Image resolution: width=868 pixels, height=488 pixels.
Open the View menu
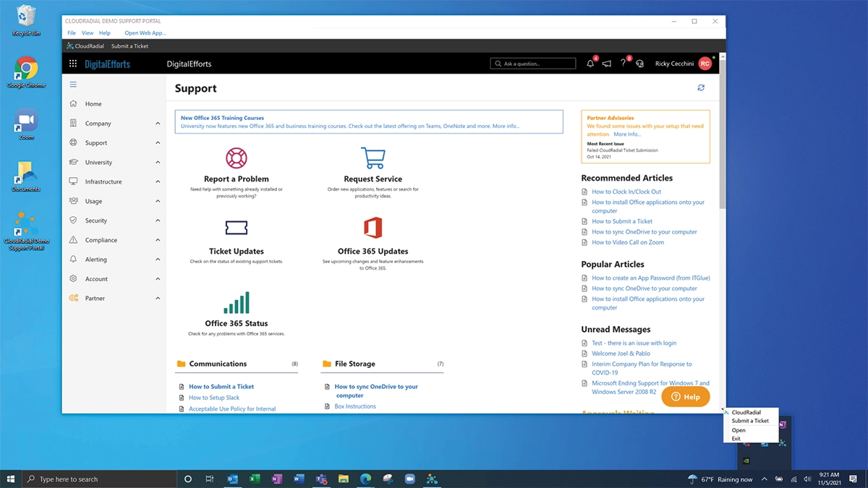point(88,33)
